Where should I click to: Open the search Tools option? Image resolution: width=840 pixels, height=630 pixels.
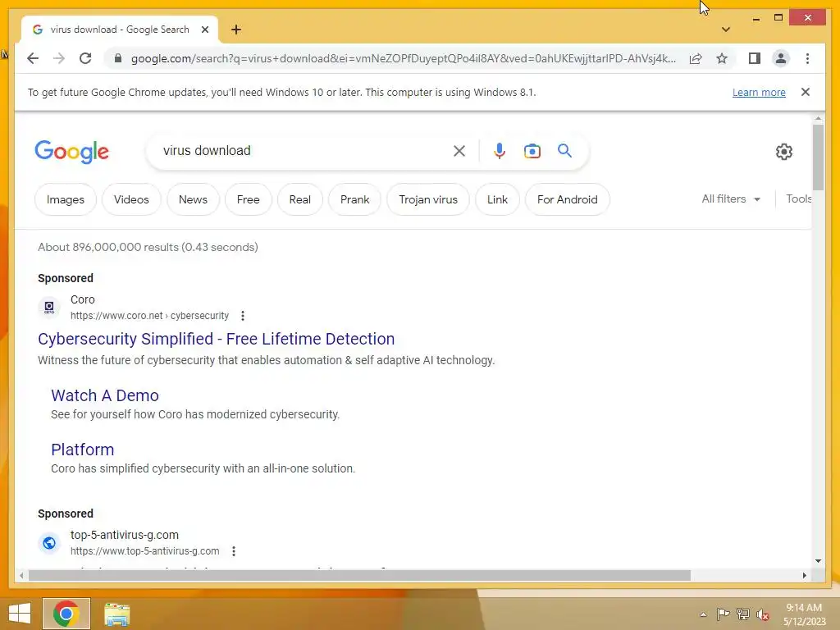click(798, 199)
